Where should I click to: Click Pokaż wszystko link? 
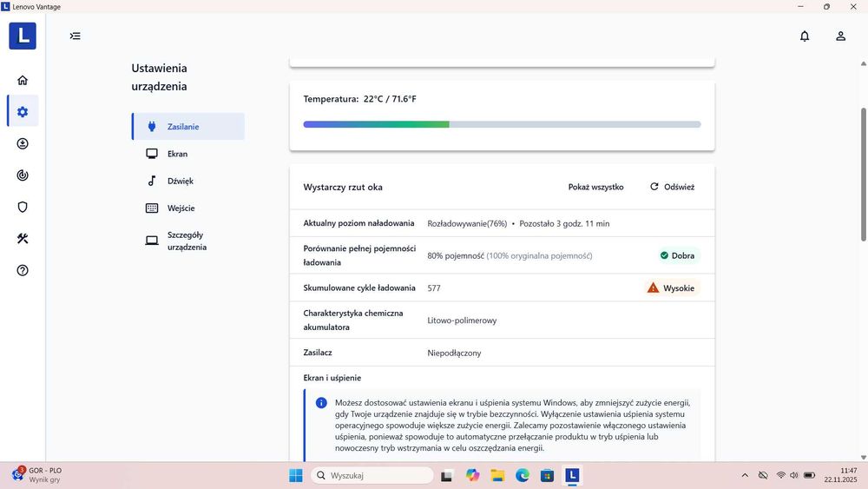595,188
